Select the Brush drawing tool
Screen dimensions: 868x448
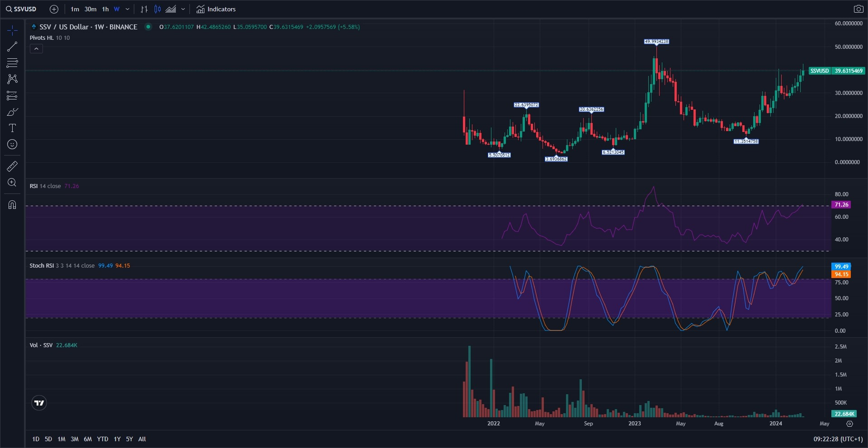point(12,112)
